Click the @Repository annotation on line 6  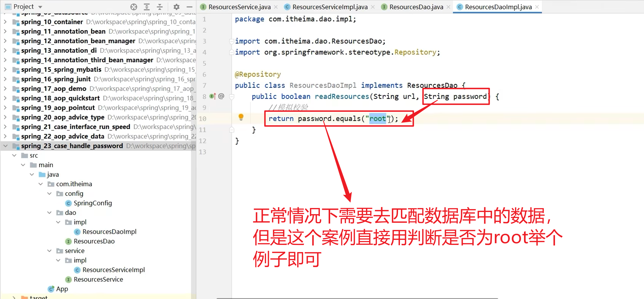[x=258, y=74]
